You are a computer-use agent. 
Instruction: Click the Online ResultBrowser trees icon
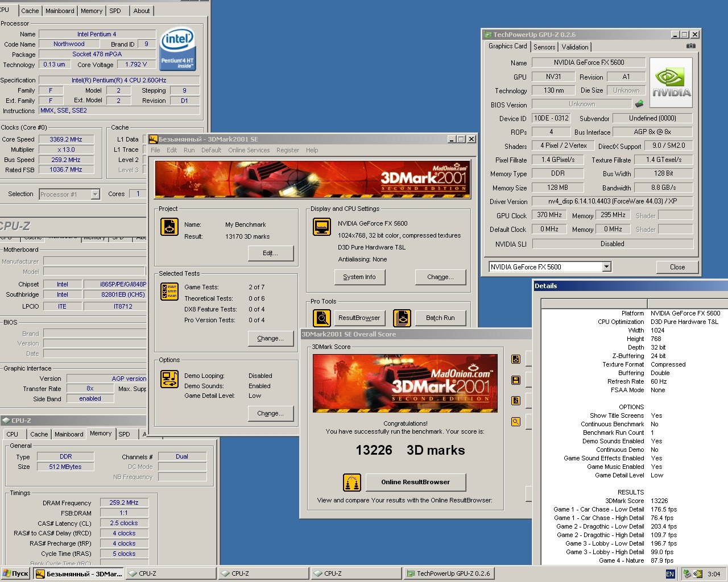[352, 483]
